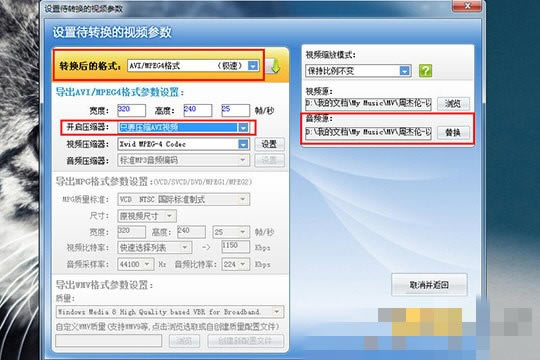Screen dimensions: 540x360
Task: Click the MPG 宽度 field showing 320
Action: (131, 232)
